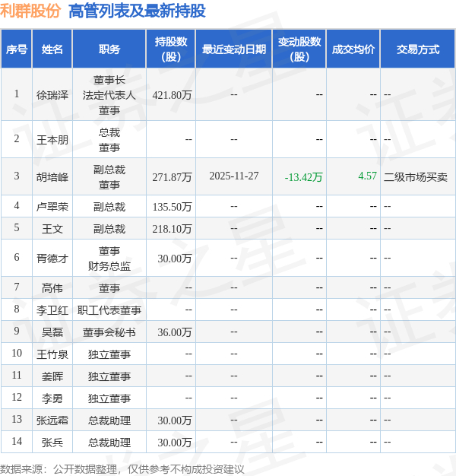456x476 pixels.
Task: Click the 高管列表及最新持股 heading
Action: click(137, 11)
